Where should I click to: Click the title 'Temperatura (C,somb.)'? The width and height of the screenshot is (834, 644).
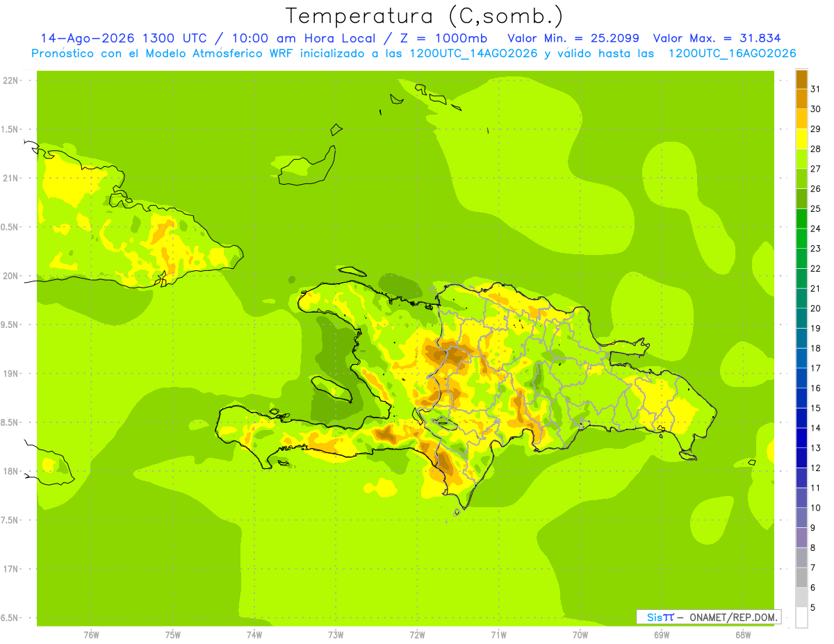pyautogui.click(x=425, y=17)
